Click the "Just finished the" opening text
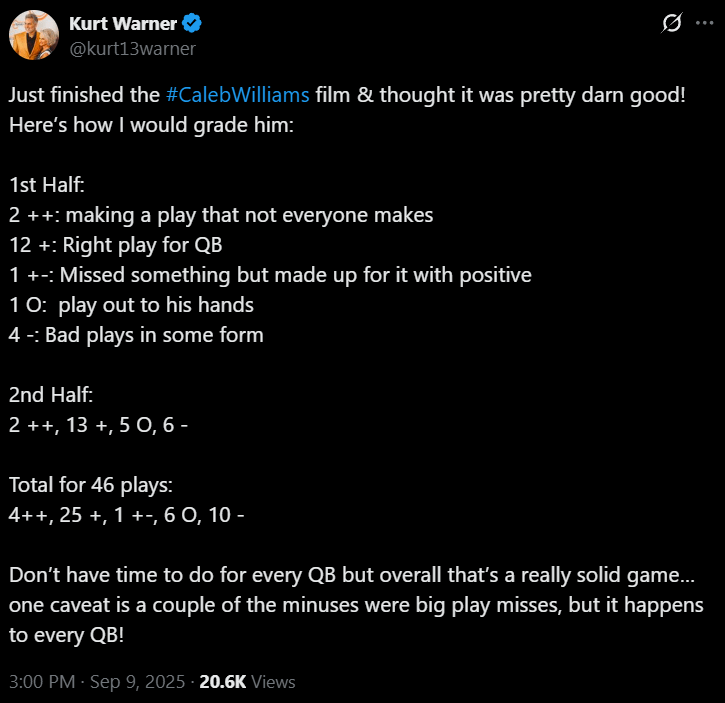This screenshot has width=725, height=703. (x=83, y=96)
